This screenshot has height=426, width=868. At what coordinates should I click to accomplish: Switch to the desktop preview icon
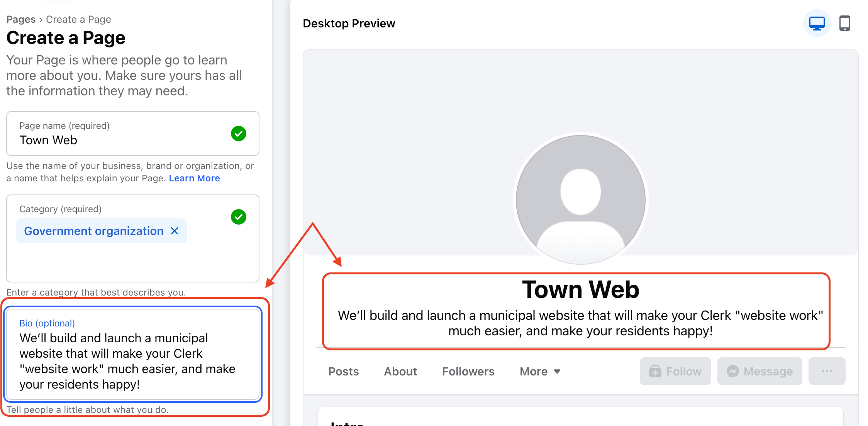(x=817, y=23)
